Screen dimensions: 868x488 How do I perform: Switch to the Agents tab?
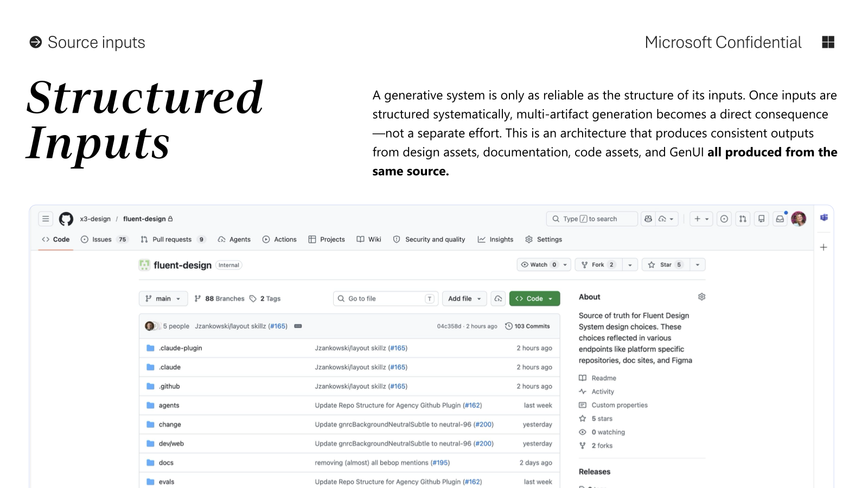pos(234,239)
